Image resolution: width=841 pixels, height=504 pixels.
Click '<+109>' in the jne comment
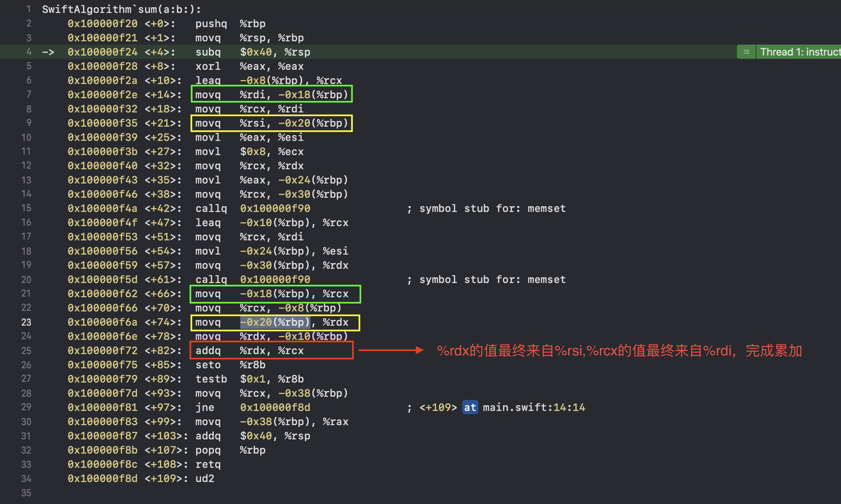438,407
